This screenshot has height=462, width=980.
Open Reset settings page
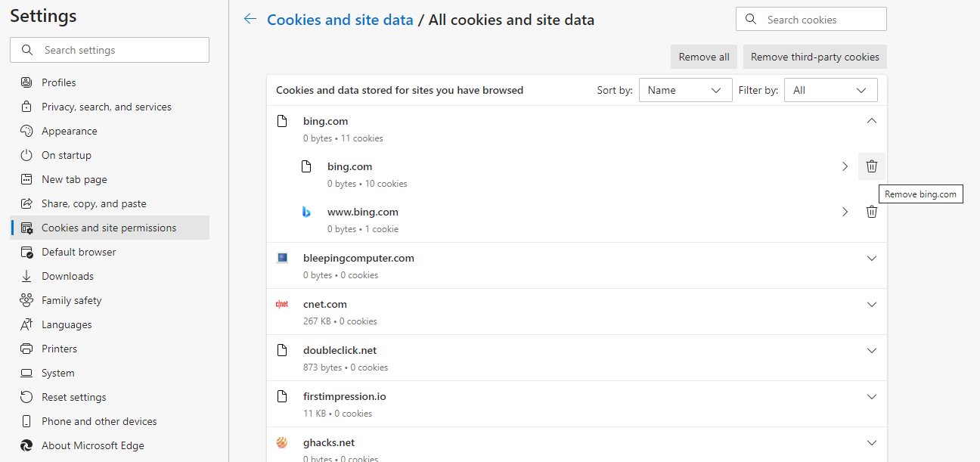110,397
